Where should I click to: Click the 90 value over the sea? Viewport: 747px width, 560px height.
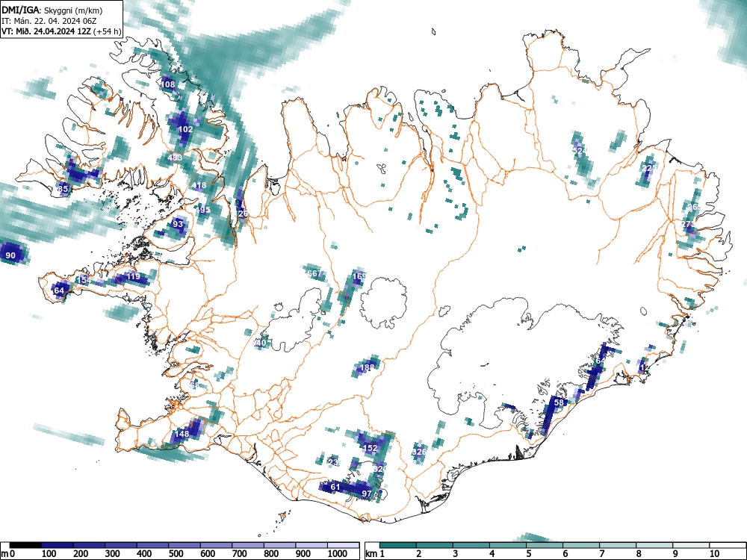coord(10,255)
